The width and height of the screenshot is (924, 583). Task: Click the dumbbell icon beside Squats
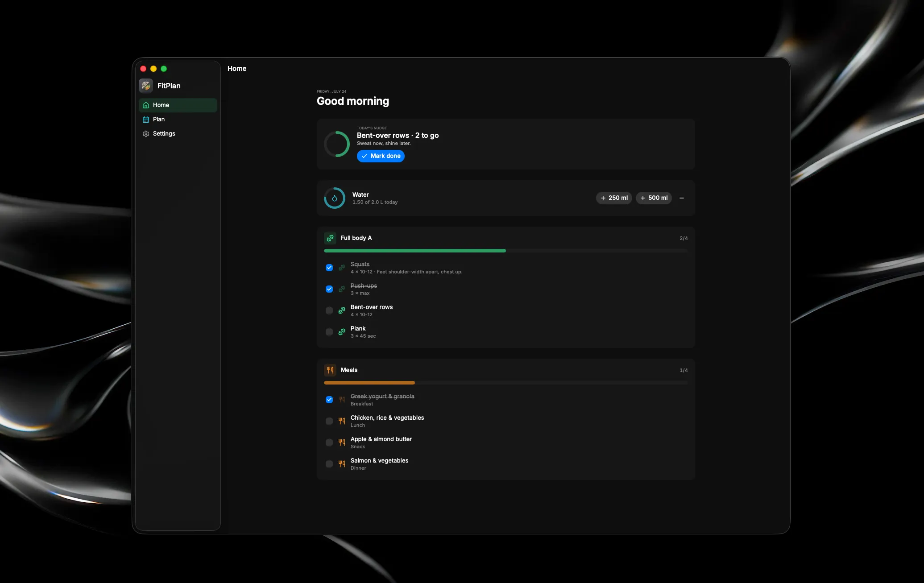pyautogui.click(x=342, y=268)
